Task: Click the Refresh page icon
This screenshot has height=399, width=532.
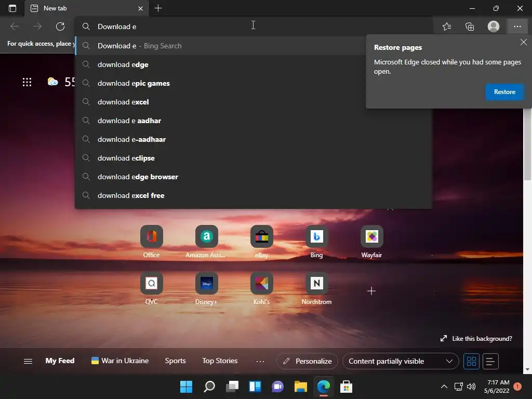Action: click(x=60, y=26)
